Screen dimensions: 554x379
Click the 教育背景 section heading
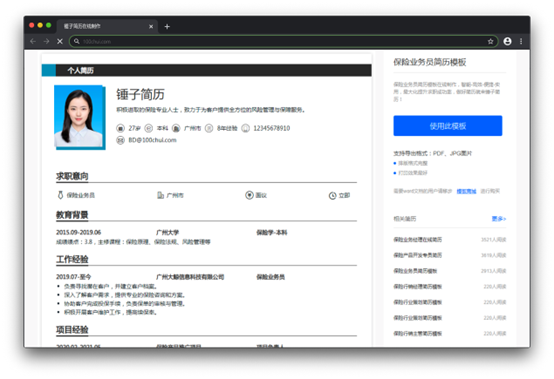click(72, 215)
